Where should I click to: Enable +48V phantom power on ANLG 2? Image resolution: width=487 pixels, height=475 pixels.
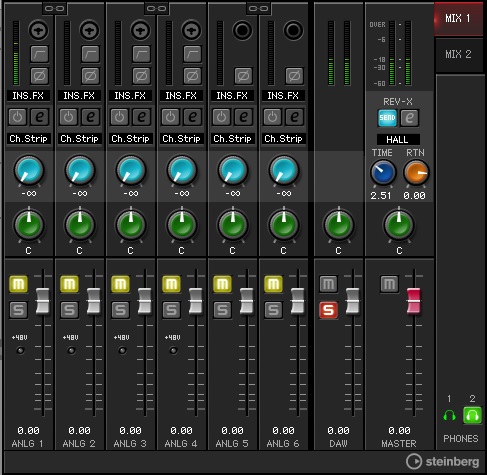[x=71, y=350]
